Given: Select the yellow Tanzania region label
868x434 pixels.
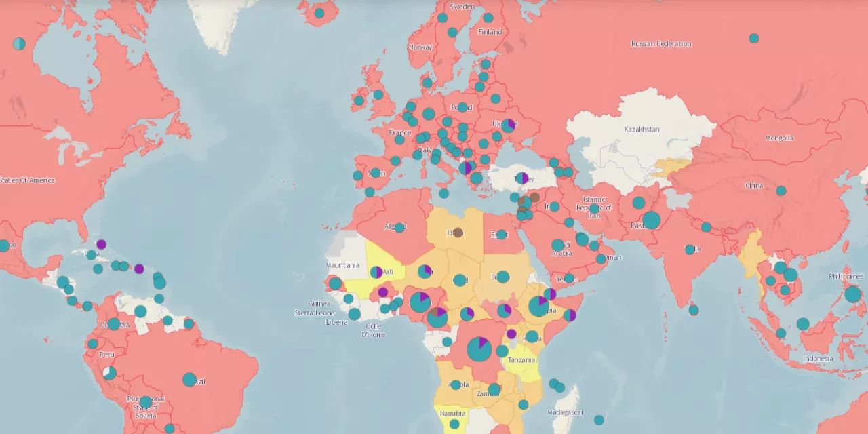Looking at the screenshot, I should (x=521, y=360).
